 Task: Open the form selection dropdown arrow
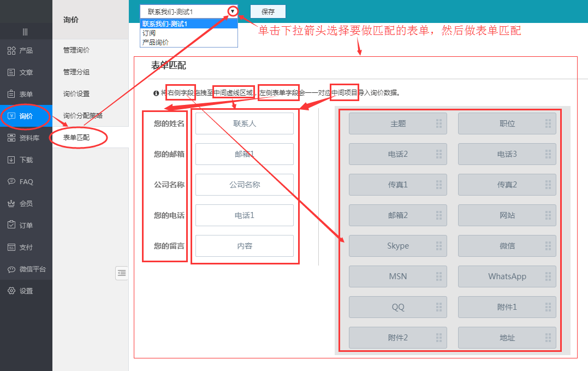(233, 11)
